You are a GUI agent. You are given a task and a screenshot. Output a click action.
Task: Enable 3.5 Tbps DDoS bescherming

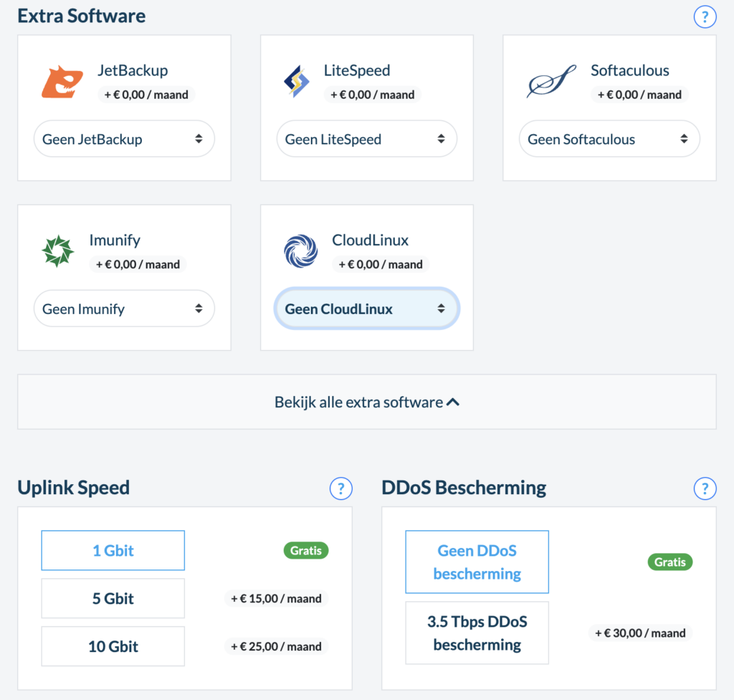click(x=477, y=633)
